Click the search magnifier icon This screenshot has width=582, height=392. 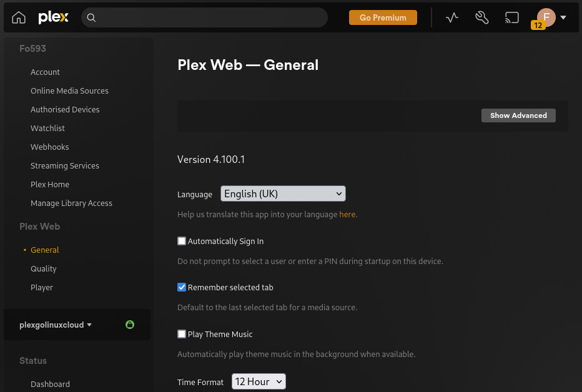[x=91, y=17]
